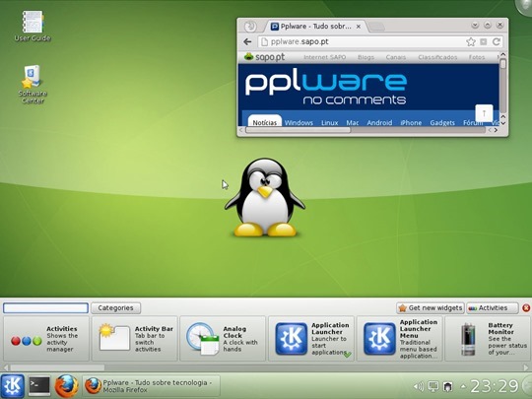Open the device notifier tray icon
The width and height of the screenshot is (532, 399).
click(448, 386)
